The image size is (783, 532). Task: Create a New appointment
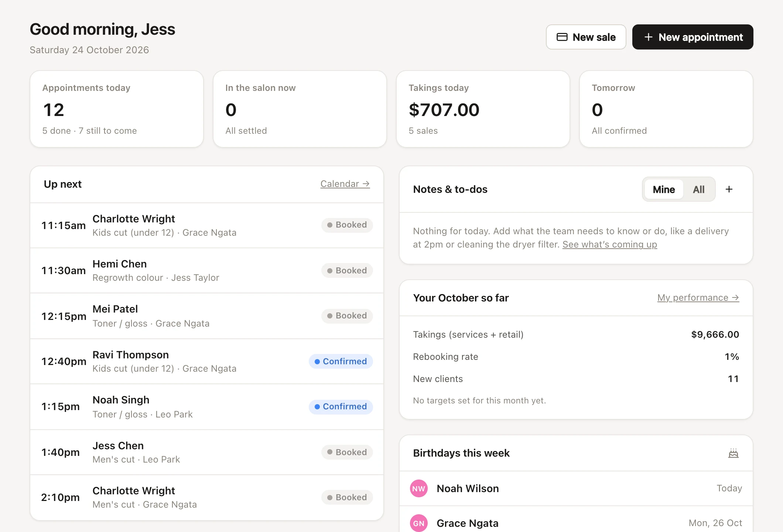(x=693, y=37)
